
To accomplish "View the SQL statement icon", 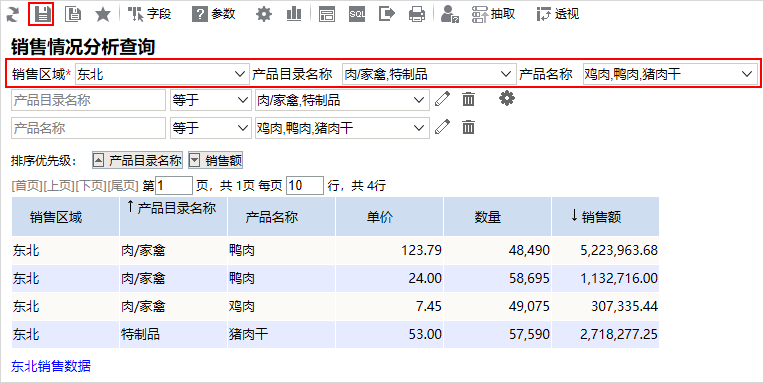I will pos(357,14).
